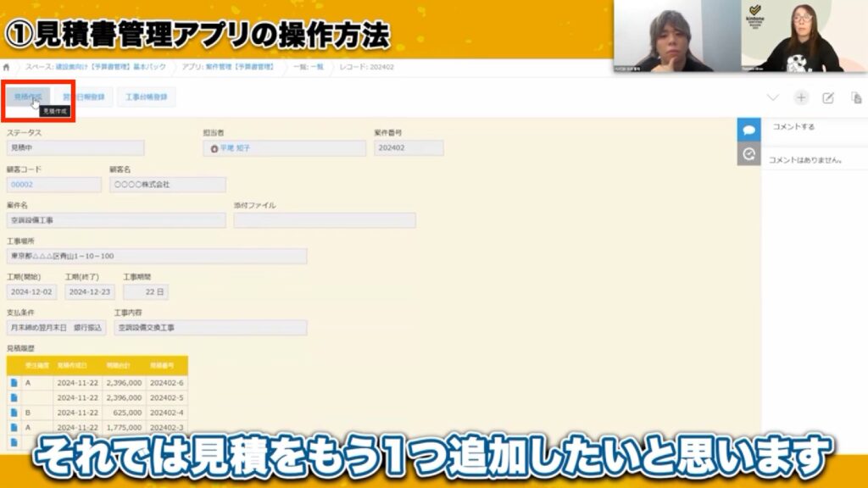The image size is (868, 488).
Task: Click the 日報登録 button
Action: pos(84,97)
